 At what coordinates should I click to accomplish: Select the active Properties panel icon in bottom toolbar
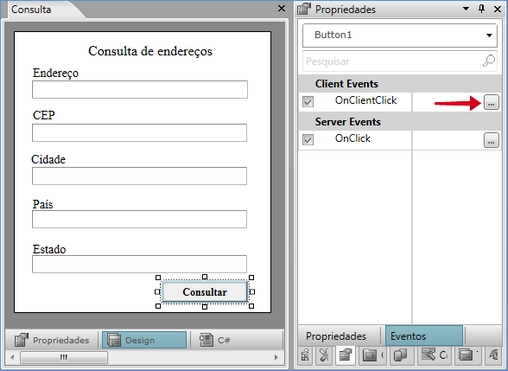[345, 355]
